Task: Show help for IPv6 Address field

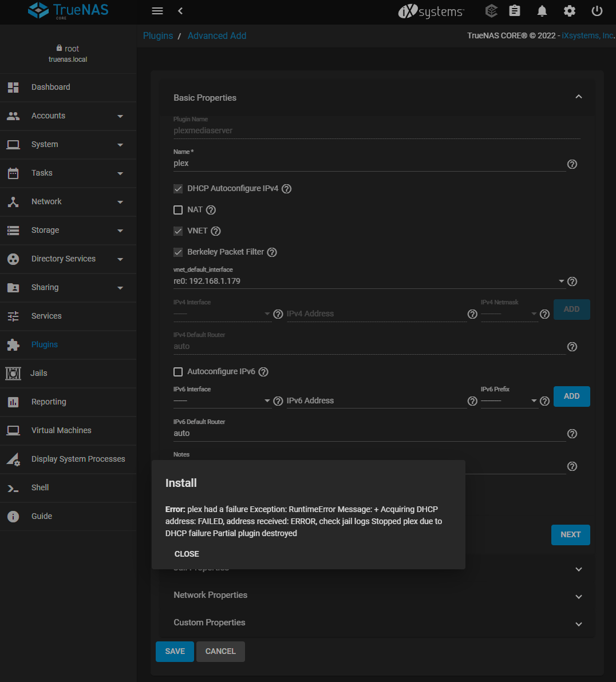Action: pyautogui.click(x=472, y=401)
